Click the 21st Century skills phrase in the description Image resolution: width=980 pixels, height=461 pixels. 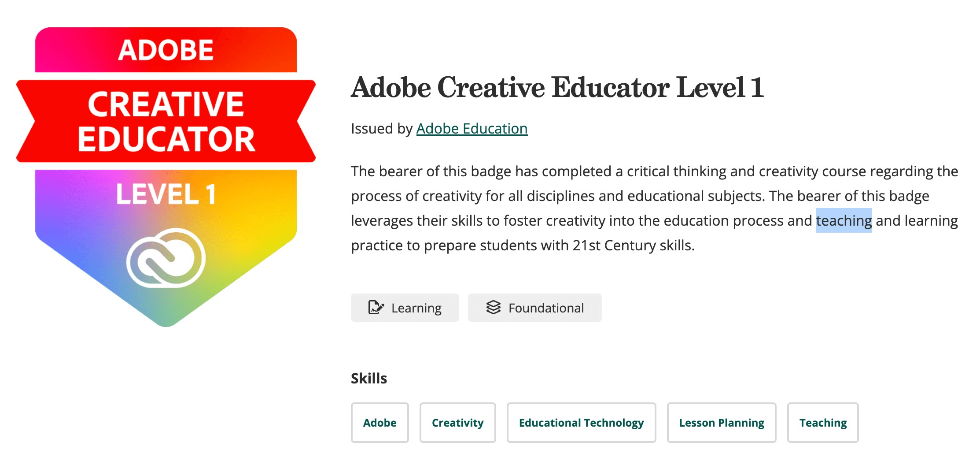tap(633, 245)
